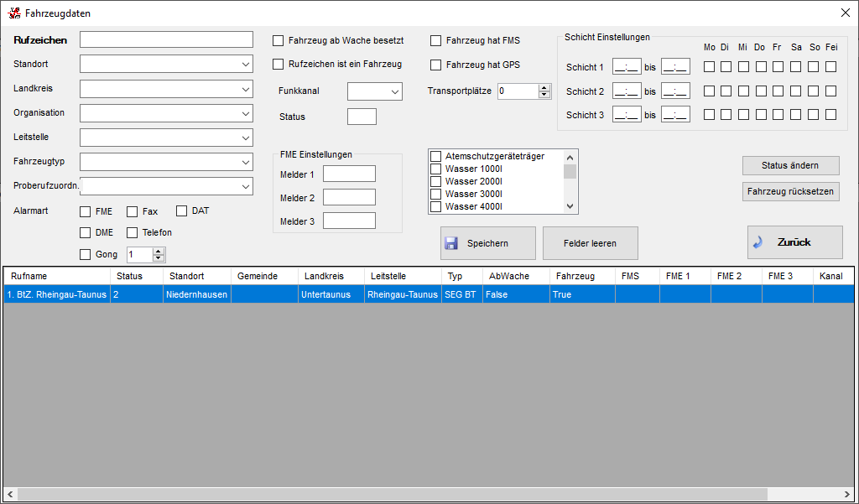Click the Zurück button with arrow icon
The image size is (859, 504).
[x=794, y=242]
